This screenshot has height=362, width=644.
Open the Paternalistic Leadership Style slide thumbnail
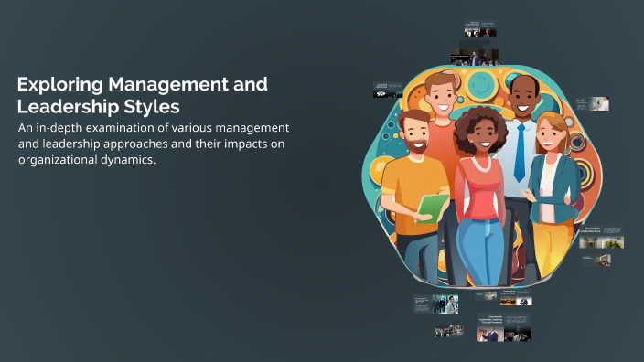coord(602,237)
